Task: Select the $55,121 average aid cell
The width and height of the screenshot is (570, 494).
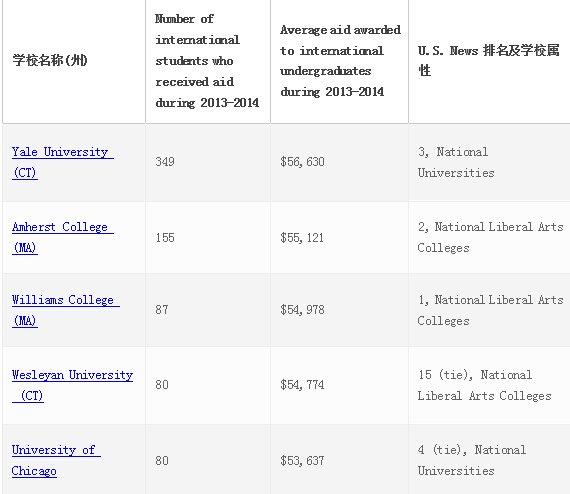Action: click(340, 237)
